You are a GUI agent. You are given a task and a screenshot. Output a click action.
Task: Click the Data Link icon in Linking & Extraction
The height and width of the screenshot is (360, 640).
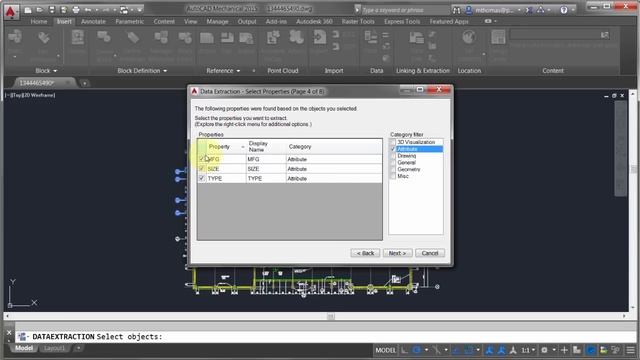416,38
